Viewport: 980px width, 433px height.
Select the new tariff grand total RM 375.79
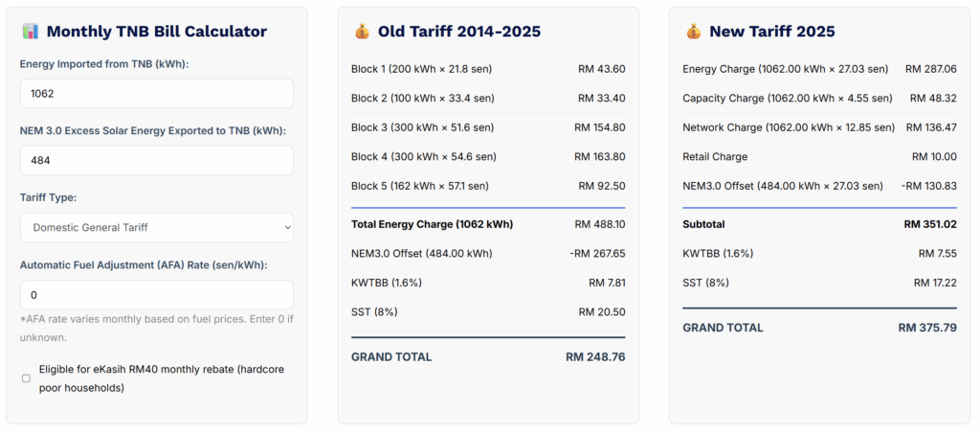point(927,328)
